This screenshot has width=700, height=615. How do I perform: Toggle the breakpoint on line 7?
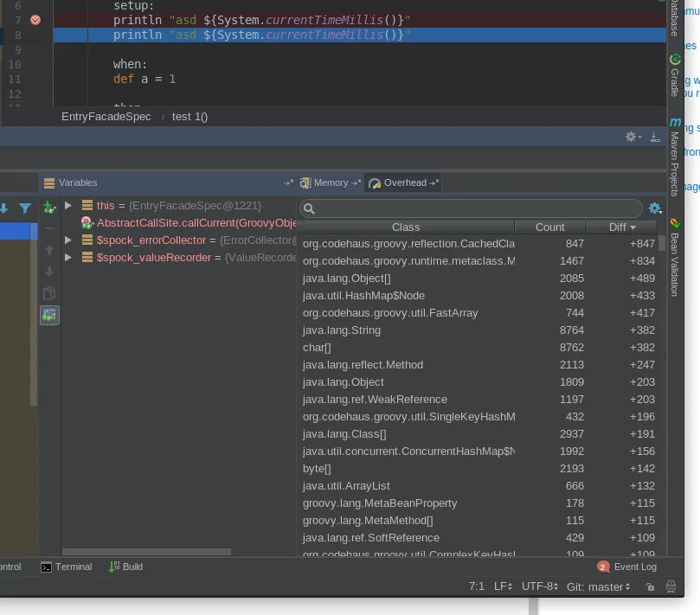(35, 20)
